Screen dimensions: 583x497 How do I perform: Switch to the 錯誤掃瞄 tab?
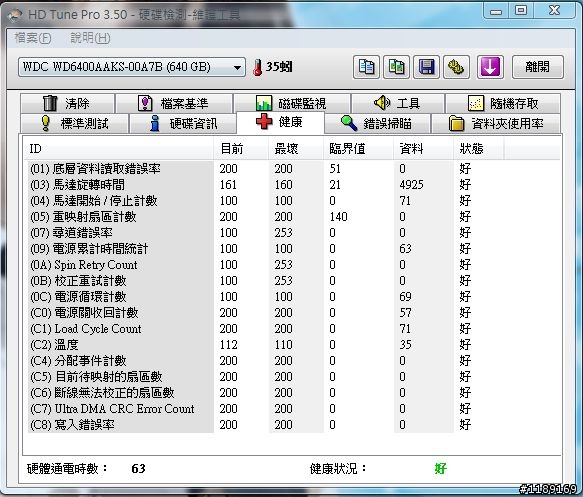(x=377, y=123)
